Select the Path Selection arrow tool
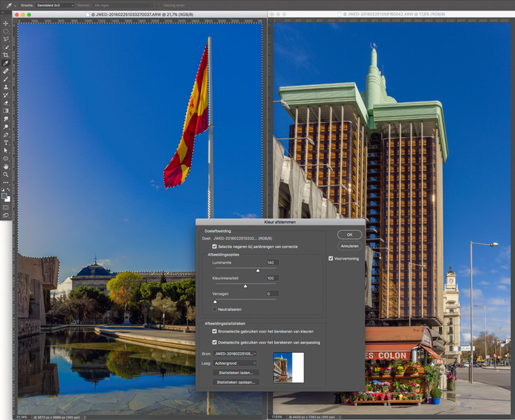Screen dimensions: 515x420 pos(6,150)
